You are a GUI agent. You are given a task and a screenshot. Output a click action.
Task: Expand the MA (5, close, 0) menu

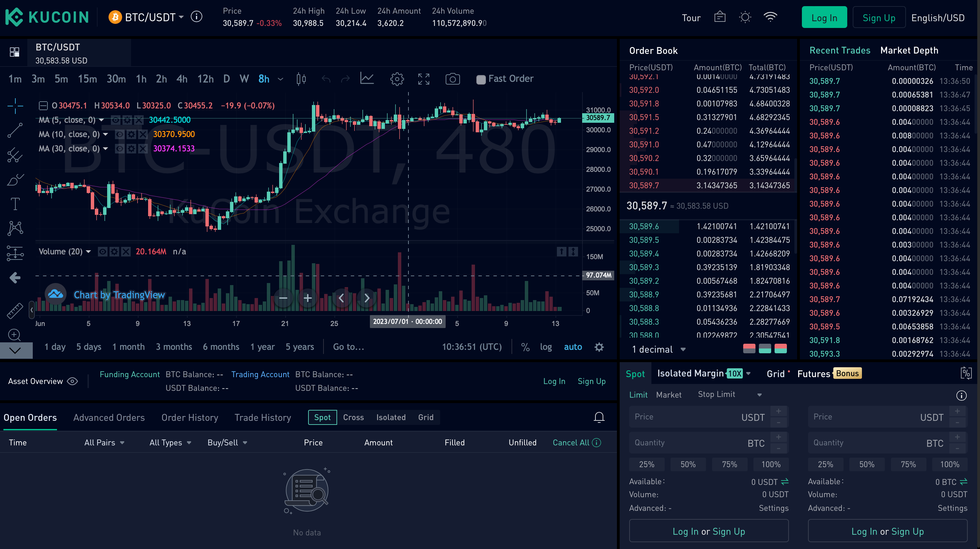click(x=102, y=120)
